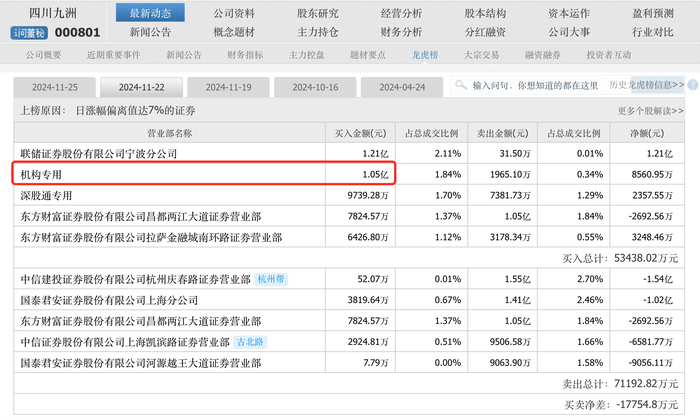
Task: Click the 问董秘 badge button
Action: (x=29, y=33)
